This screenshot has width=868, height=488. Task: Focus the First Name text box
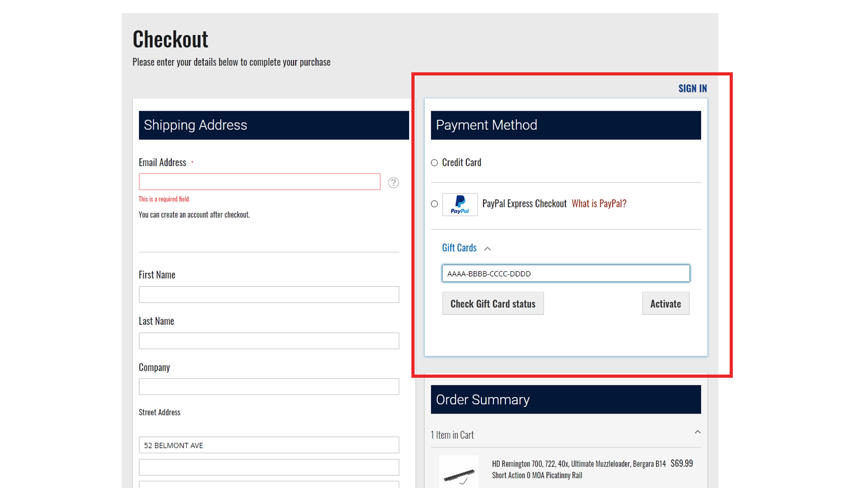tap(269, 295)
